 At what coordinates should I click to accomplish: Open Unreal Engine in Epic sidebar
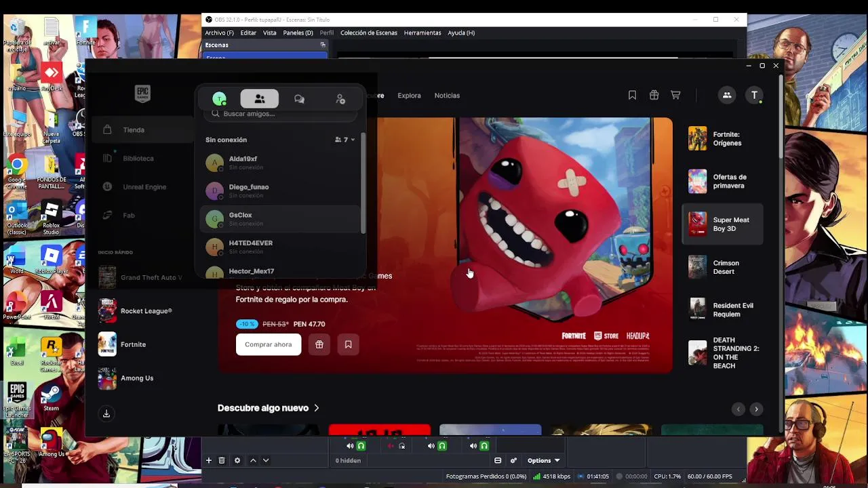click(x=141, y=186)
